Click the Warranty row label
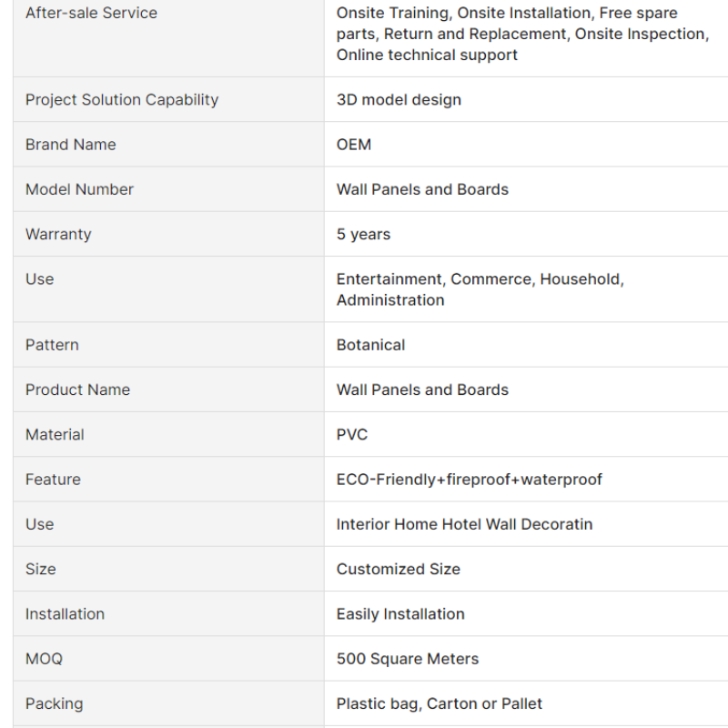Viewport: 728px width, 728px height. tap(58, 234)
